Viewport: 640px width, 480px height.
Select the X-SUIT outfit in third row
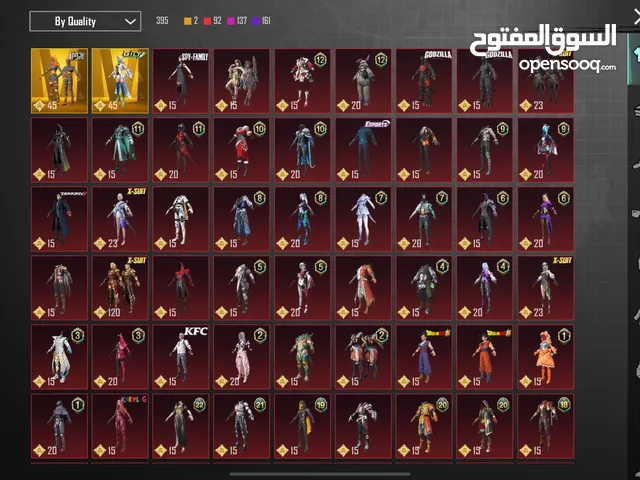tap(120, 219)
